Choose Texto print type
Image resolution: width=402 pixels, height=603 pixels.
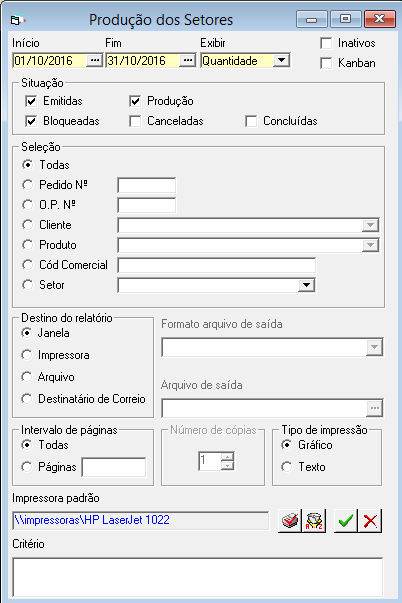[x=287, y=467]
